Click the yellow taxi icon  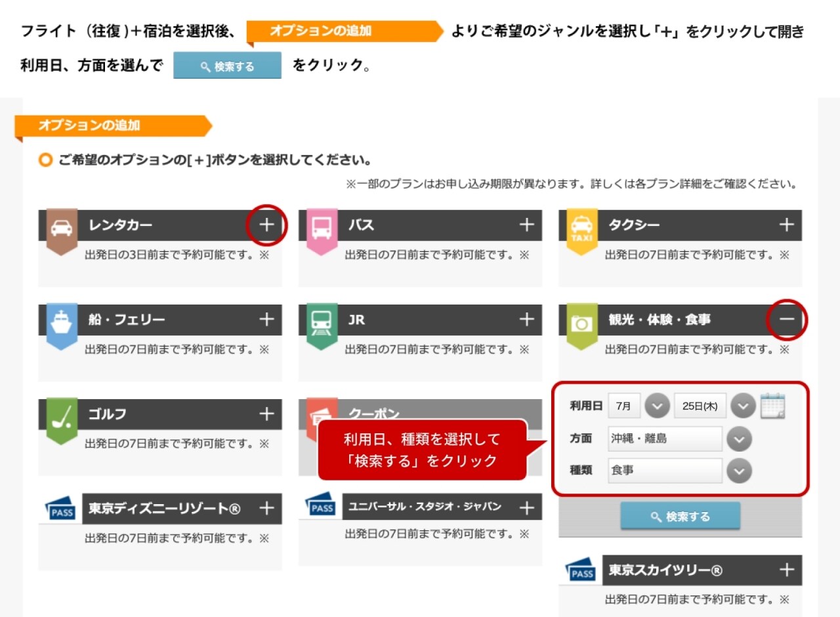582,228
